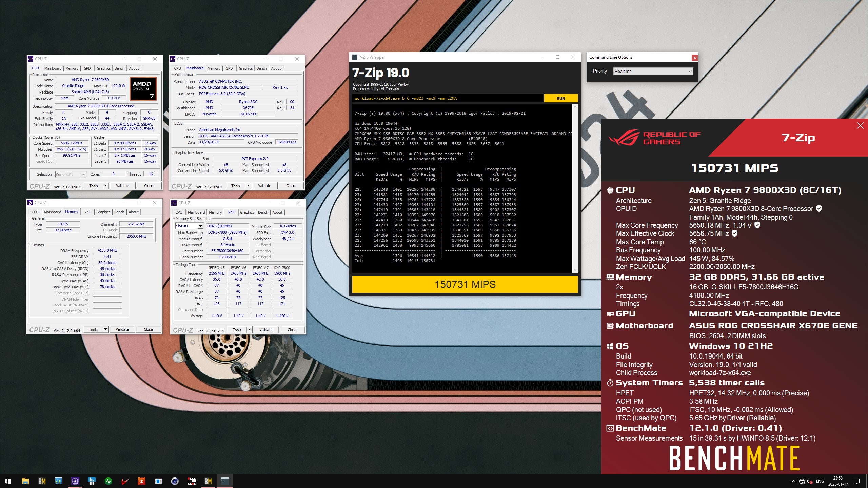Show hidden system tray icons
Screen dimensions: 868x488
click(793, 481)
